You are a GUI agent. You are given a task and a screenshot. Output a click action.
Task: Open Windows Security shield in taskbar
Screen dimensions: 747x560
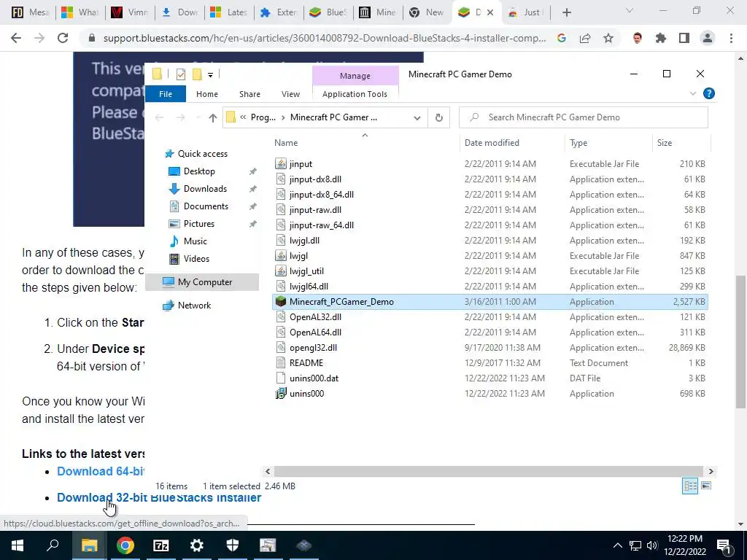[x=233, y=545]
